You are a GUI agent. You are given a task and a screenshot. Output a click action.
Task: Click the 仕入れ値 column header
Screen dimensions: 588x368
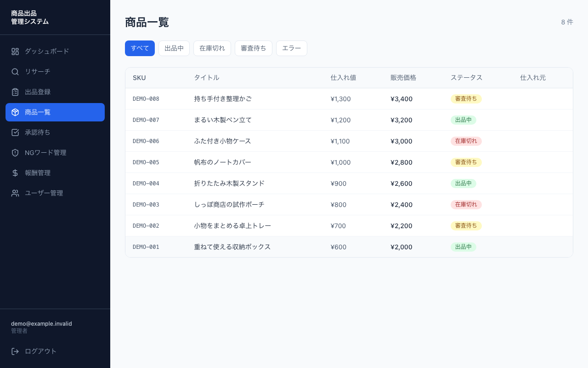pos(344,78)
